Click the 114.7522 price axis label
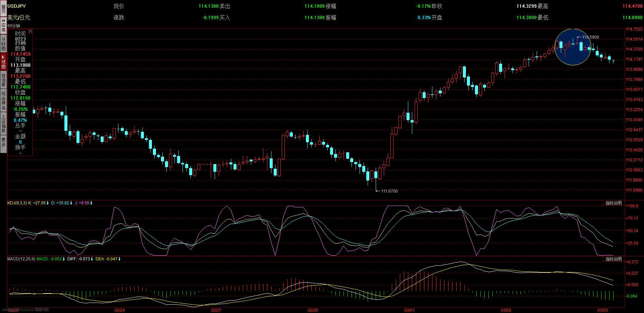This screenshot has height=313, width=644. click(634, 29)
